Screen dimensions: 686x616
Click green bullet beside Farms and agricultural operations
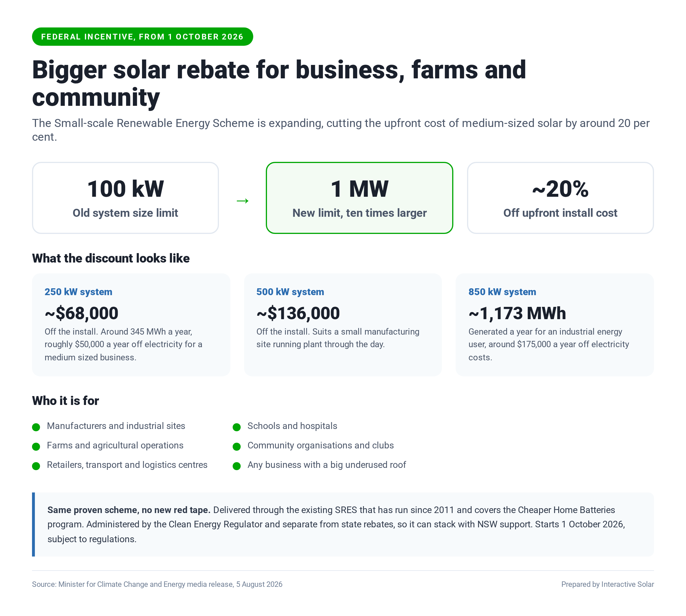click(x=36, y=446)
